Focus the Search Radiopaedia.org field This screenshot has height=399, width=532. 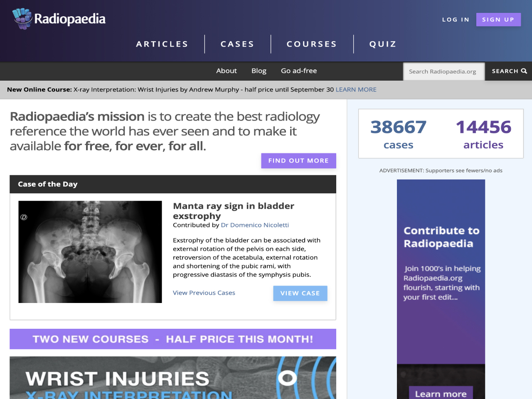point(444,71)
